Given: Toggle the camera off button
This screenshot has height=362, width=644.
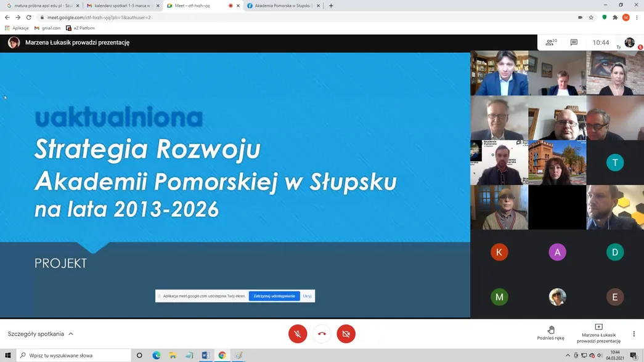Looking at the screenshot, I should (346, 334).
